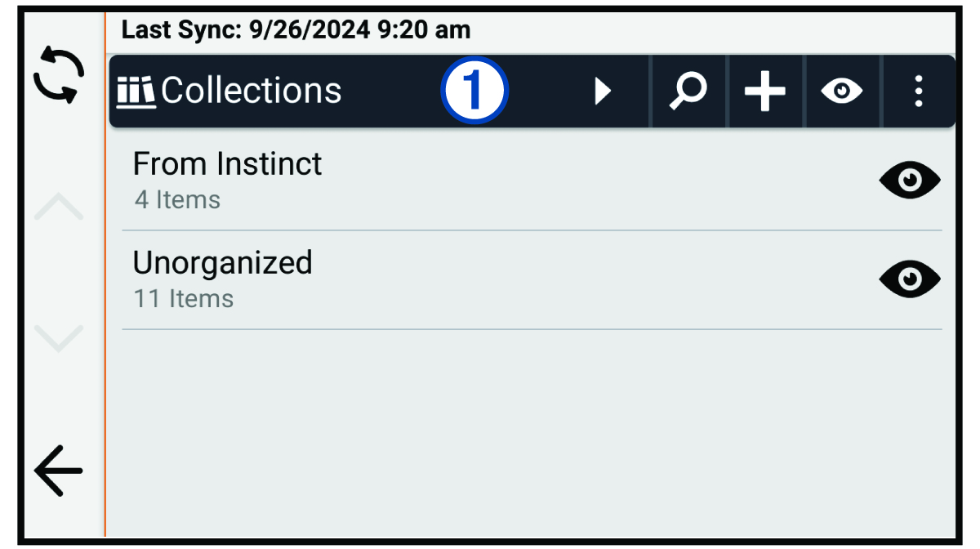This screenshot has width=980, height=549.
Task: Open the From Instinct collection
Action: pyautogui.click(x=228, y=164)
